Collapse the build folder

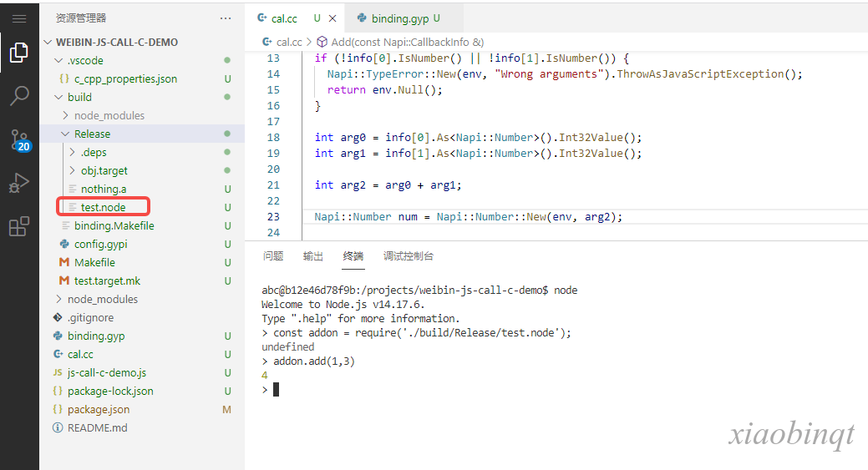coord(58,97)
